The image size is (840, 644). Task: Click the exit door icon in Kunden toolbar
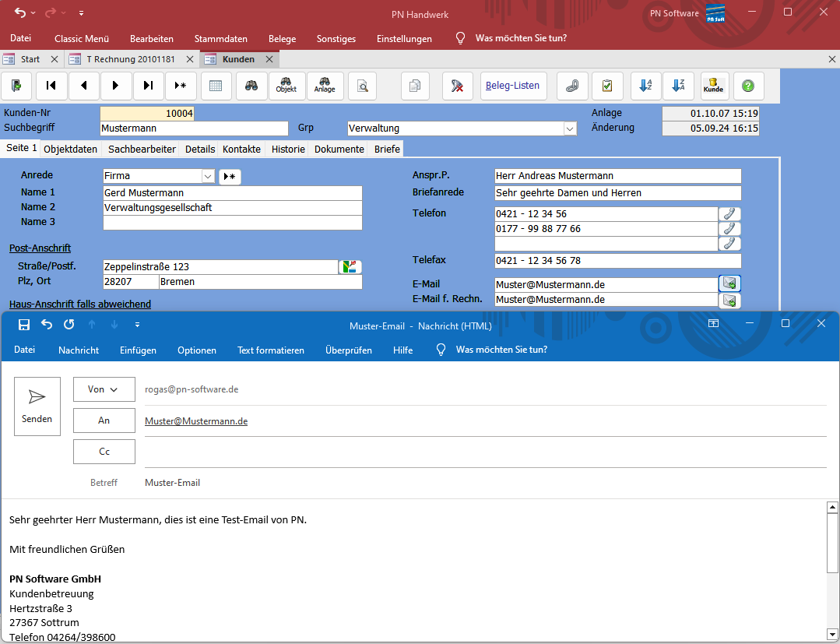coord(16,86)
